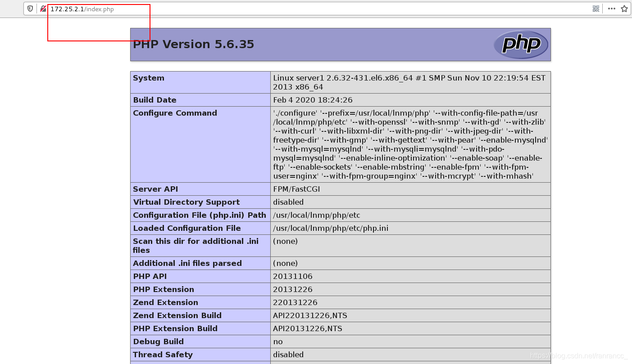Select the 'API220131226,NTS' value
The image size is (632, 364).
point(310,315)
